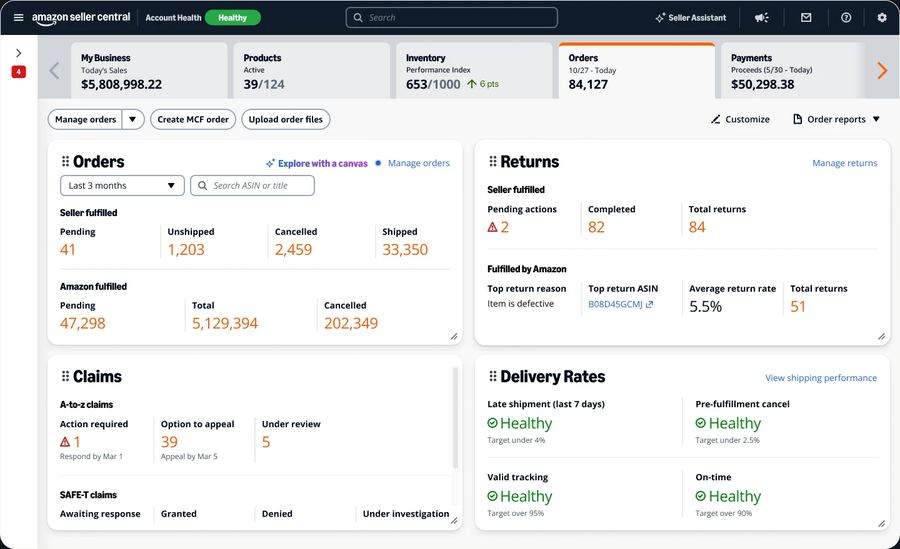Open View shipping performance link

click(821, 378)
